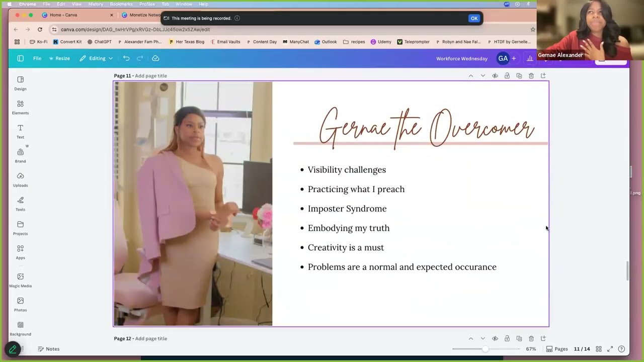This screenshot has height=362, width=644.
Task: Move Page 11 down with chevron
Action: [x=483, y=76]
